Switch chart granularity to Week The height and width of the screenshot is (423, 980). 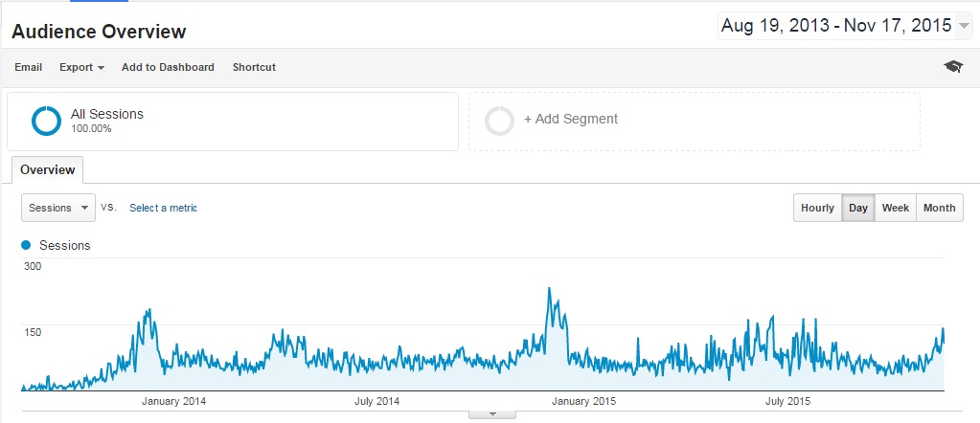click(895, 208)
